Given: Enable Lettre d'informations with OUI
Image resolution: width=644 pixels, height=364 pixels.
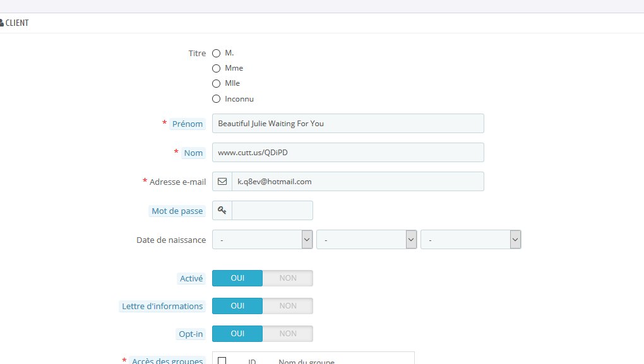Looking at the screenshot, I should (x=237, y=306).
